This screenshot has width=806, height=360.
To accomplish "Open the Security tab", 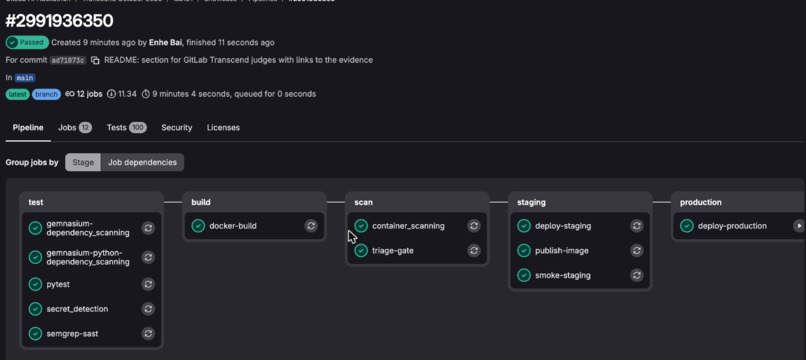I will (x=177, y=128).
